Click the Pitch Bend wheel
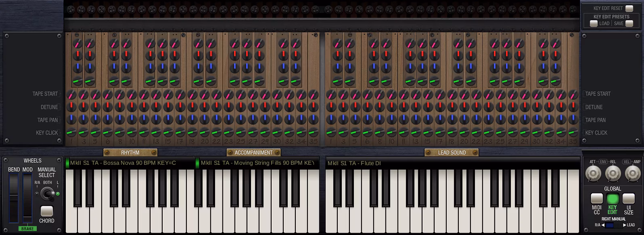Image resolution: width=644 pixels, height=235 pixels. (x=14, y=198)
